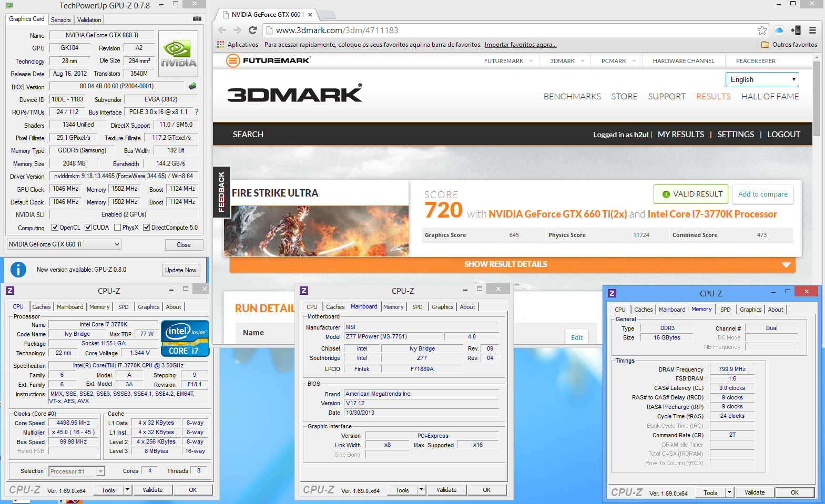Click the CPU-Z title icon in the Memory window
Viewport: 825px width, 504px height.
click(x=612, y=293)
